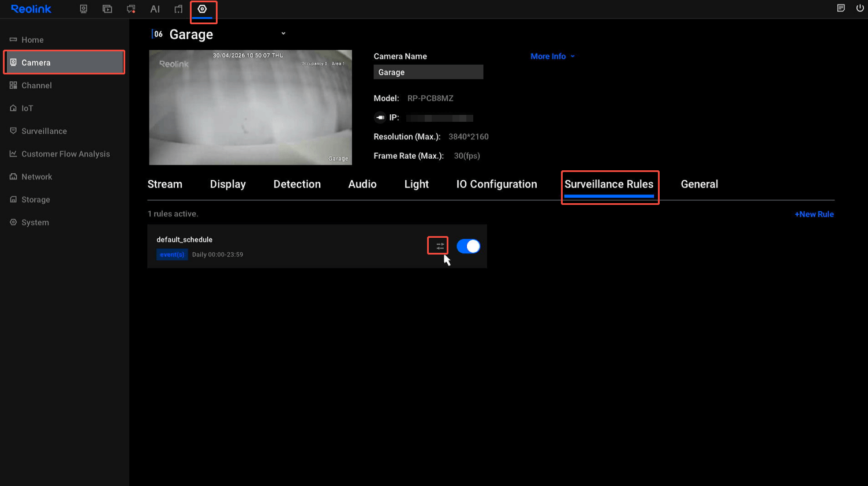This screenshot has height=486, width=868.
Task: Open default_schedule rule settings sliders icon
Action: pyautogui.click(x=440, y=246)
